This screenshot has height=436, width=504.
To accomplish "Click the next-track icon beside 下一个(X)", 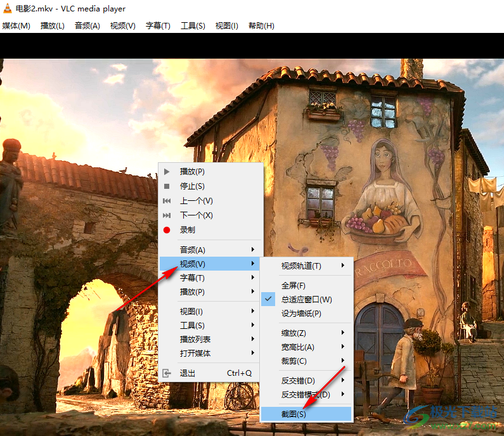I will coord(167,215).
